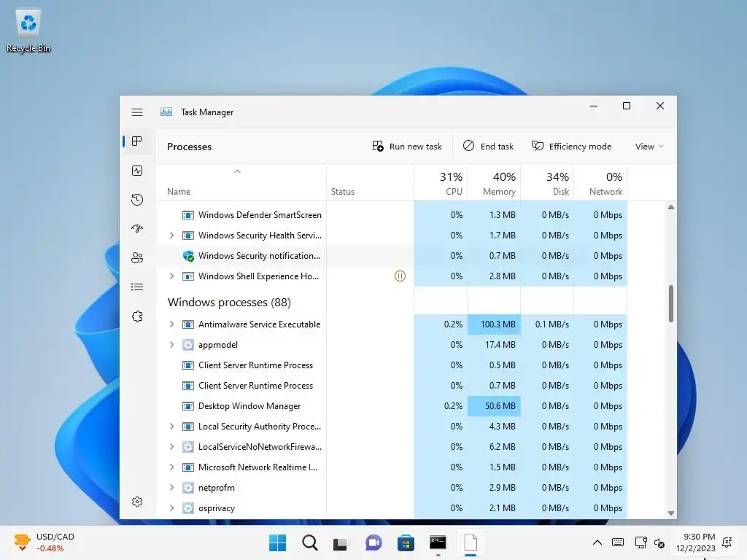Click the Task Manager title icon
Viewport: 747px width, 560px height.
tap(166, 112)
